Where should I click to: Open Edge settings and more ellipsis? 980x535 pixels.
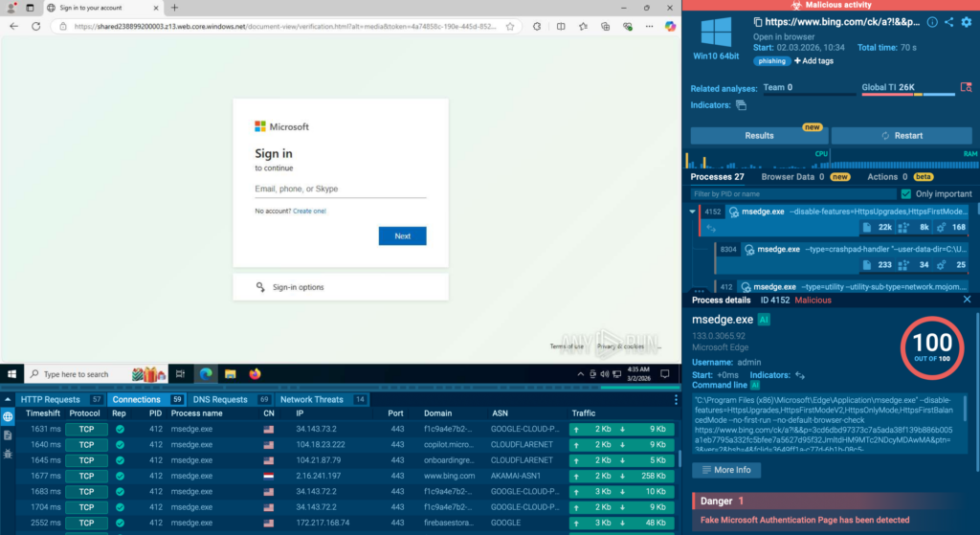pos(649,26)
